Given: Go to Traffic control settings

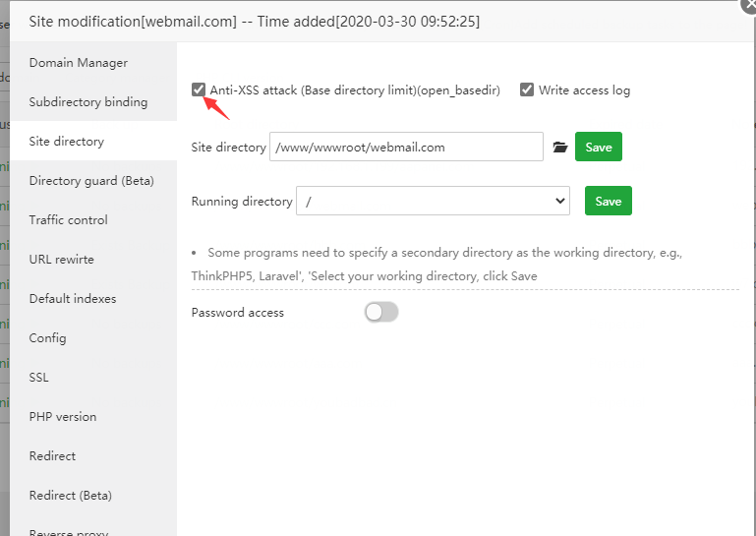Looking at the screenshot, I should click(x=69, y=220).
